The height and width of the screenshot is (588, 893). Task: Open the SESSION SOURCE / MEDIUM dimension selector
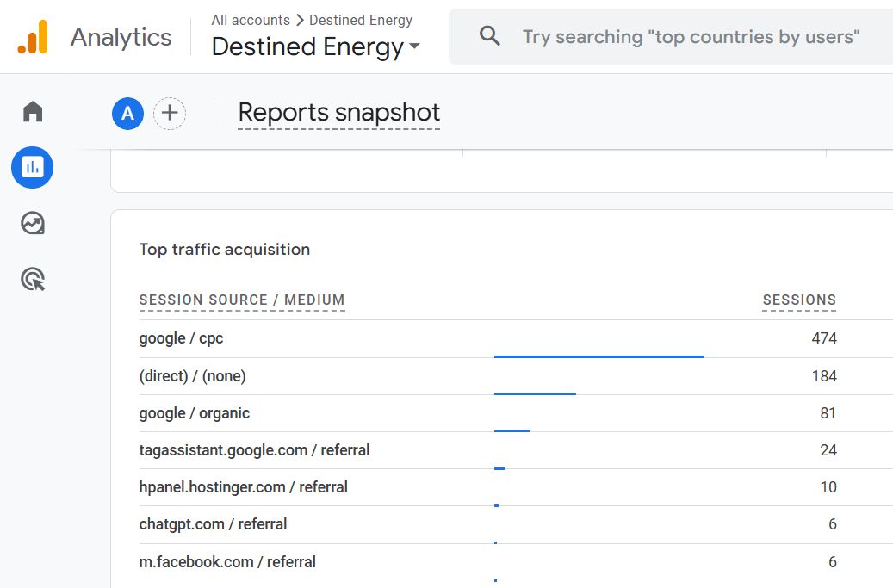[x=242, y=300]
